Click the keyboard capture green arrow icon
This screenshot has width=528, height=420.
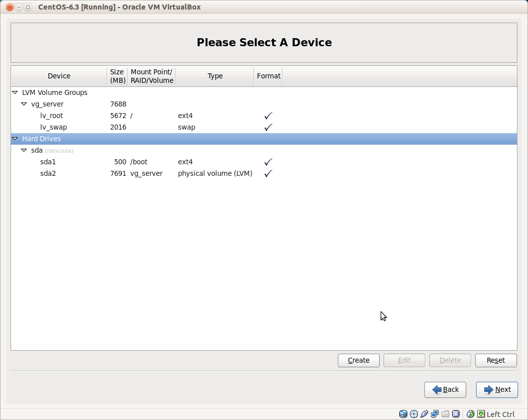[481, 414]
